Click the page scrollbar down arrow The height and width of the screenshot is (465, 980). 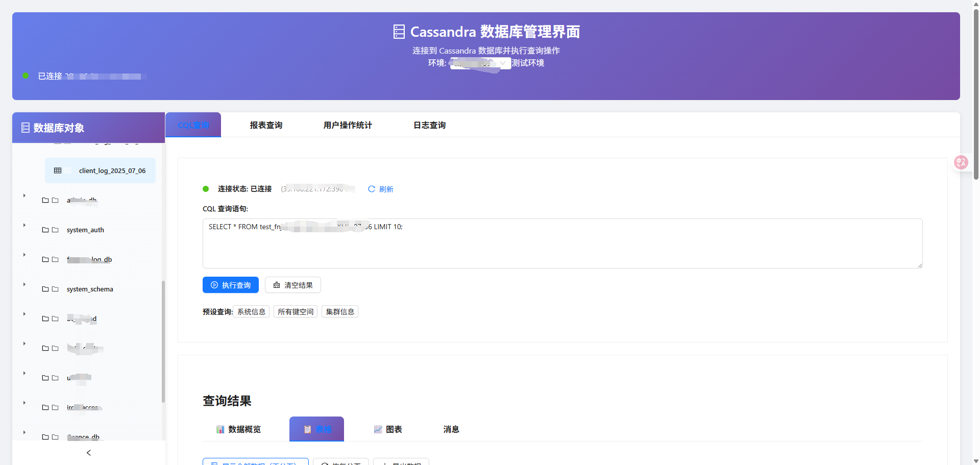tap(976, 461)
